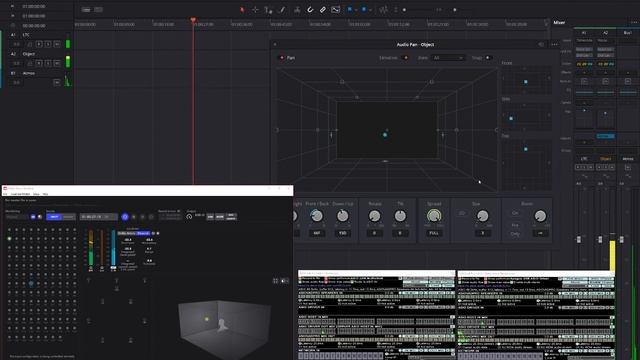The image size is (640, 360).
Task: Click the 2D button beside Size
Action: 462,213
